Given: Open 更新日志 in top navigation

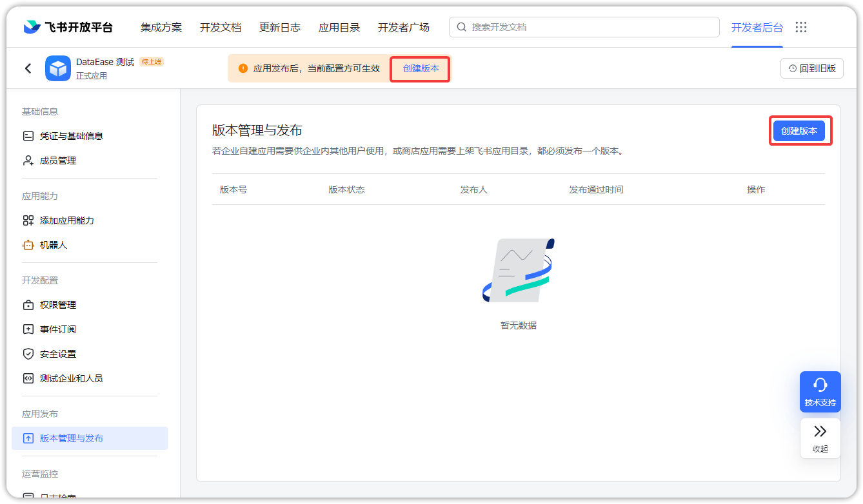Looking at the screenshot, I should click(x=280, y=27).
